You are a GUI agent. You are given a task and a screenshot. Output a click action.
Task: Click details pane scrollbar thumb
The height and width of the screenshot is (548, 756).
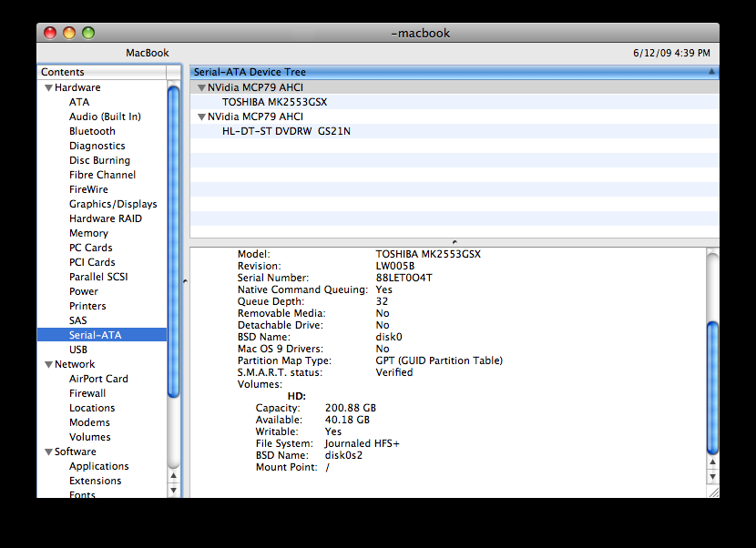coord(712,388)
